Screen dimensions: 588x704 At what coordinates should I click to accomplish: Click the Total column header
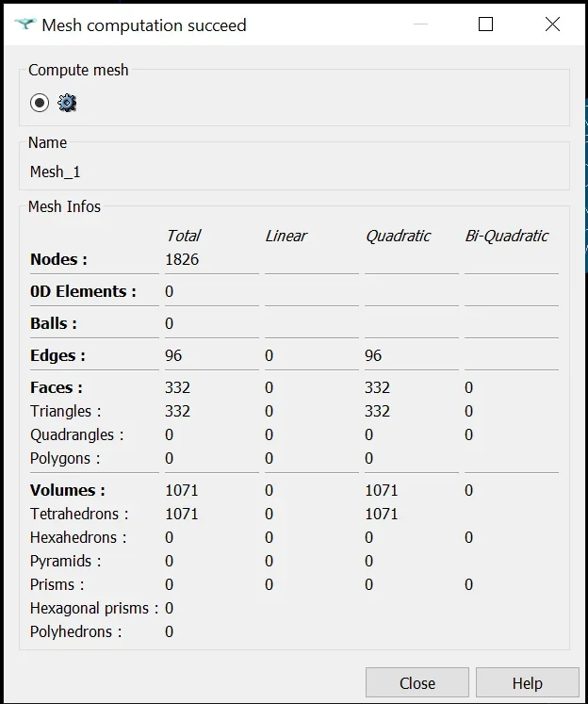tap(183, 236)
